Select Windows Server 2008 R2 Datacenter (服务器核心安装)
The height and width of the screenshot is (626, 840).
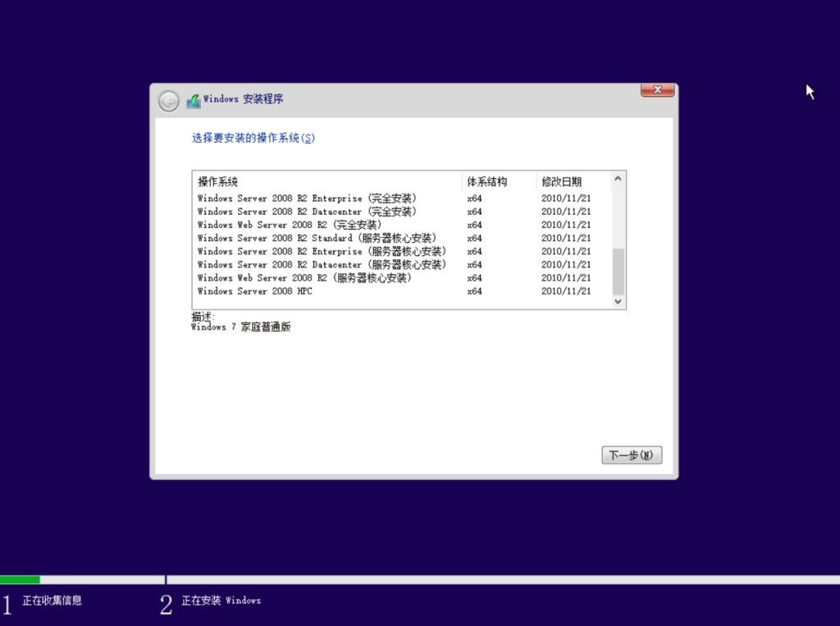click(x=322, y=265)
